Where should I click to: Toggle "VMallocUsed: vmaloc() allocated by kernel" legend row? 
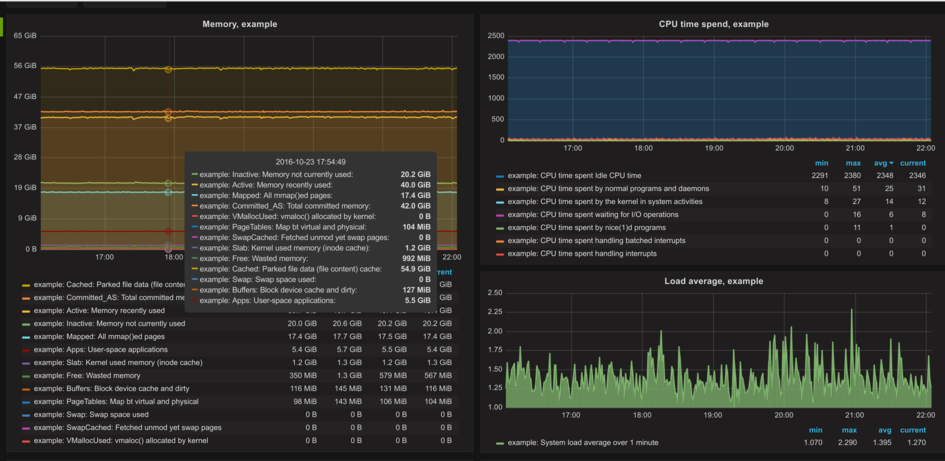pyautogui.click(x=121, y=441)
